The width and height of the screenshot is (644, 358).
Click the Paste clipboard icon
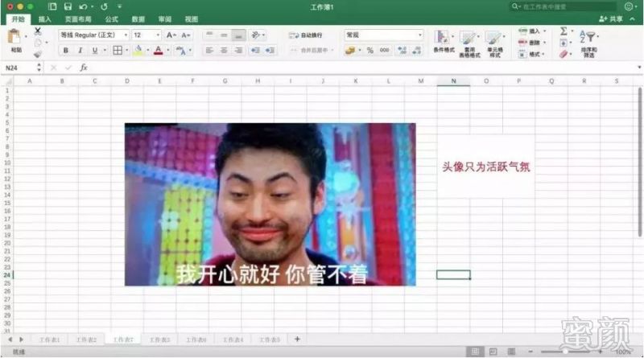point(14,37)
